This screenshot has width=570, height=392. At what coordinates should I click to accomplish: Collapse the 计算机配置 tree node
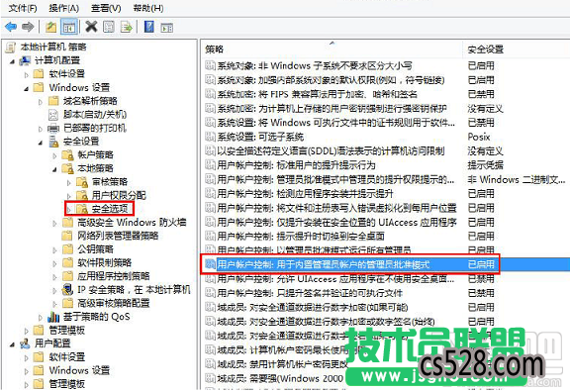(12, 61)
